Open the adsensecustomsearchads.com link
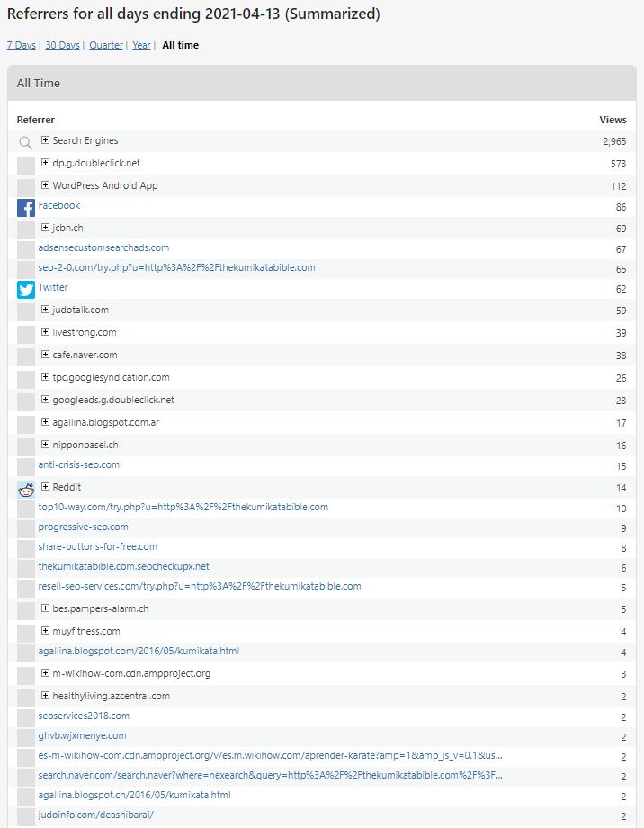 (x=103, y=247)
